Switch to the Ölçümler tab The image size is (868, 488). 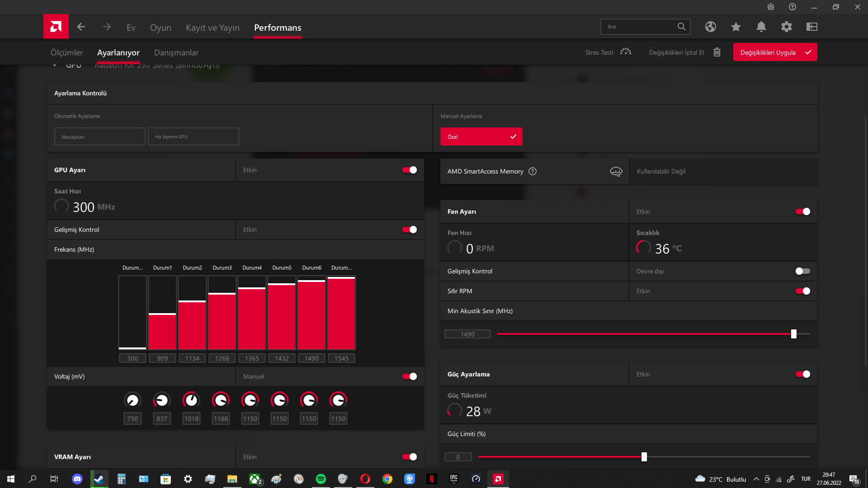(66, 52)
